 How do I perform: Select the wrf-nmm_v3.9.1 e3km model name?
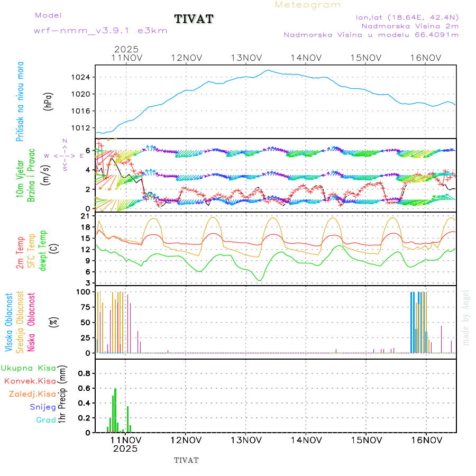click(x=100, y=31)
